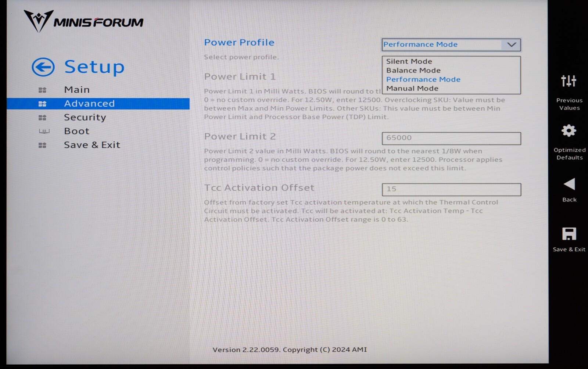
Task: Choose Silent Mode from the dropdown list
Action: point(409,61)
